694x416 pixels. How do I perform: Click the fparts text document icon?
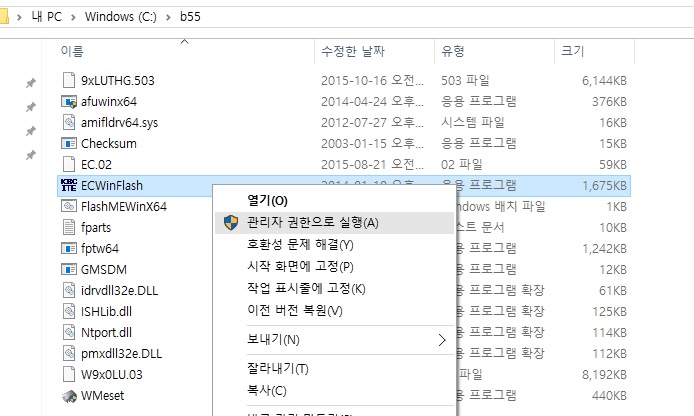(69, 227)
